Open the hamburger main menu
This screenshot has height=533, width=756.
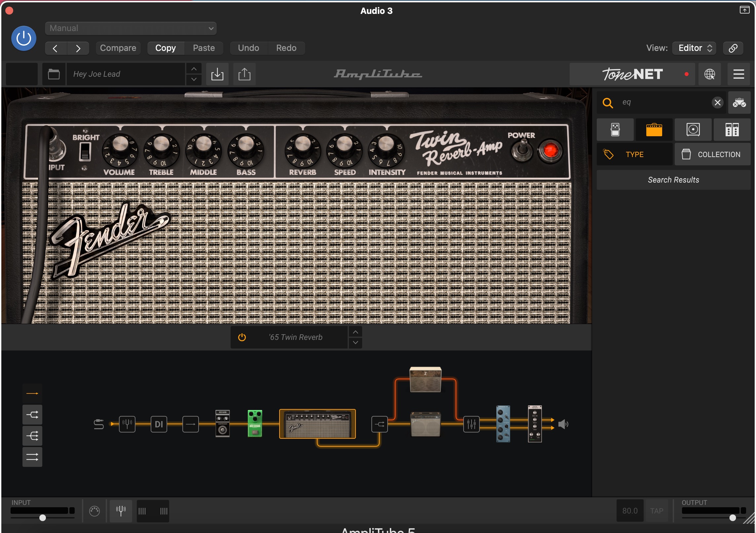coord(739,74)
